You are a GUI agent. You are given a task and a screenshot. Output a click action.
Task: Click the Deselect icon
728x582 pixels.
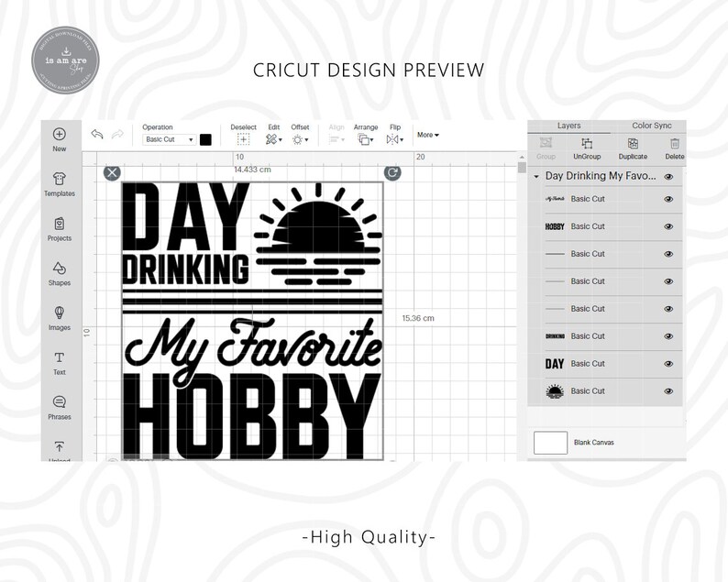pos(243,139)
